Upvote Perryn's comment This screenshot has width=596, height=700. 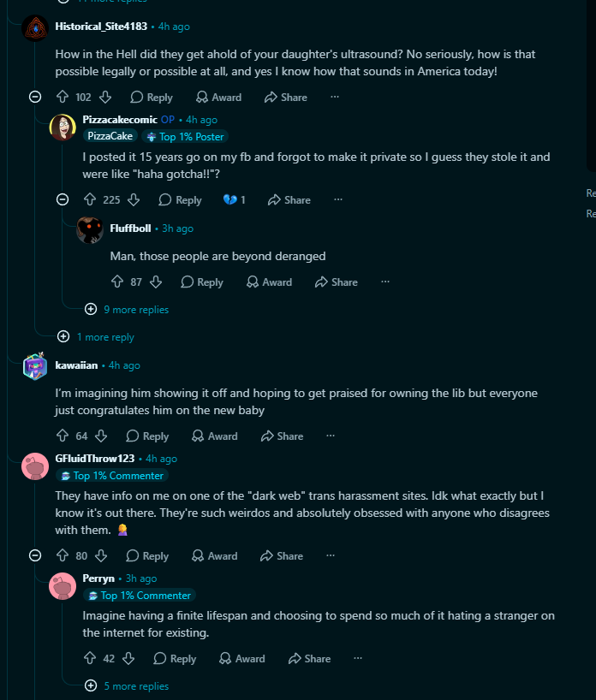[90, 658]
